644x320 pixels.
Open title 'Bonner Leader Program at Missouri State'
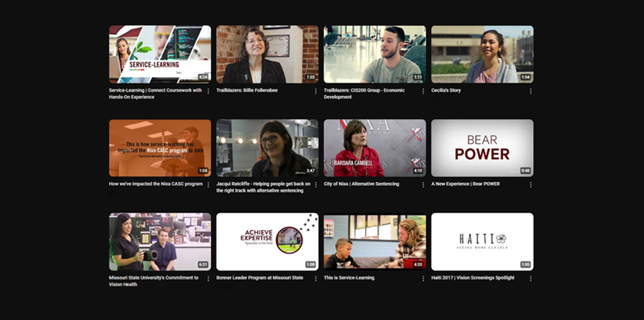pos(260,278)
